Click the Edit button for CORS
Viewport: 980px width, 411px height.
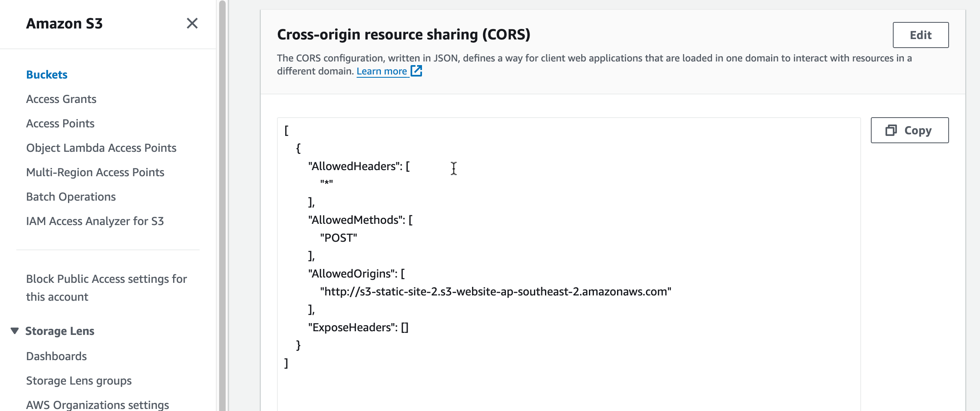pos(920,35)
